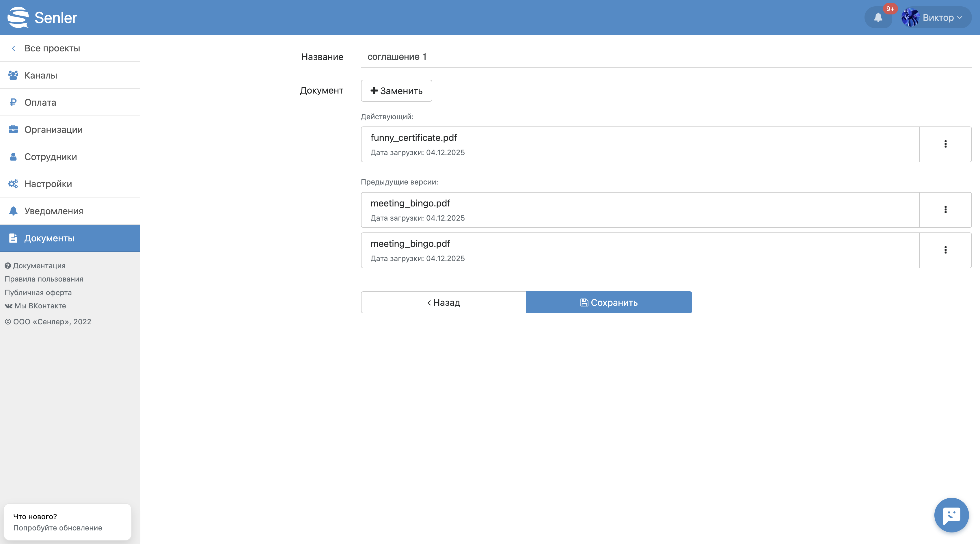Open options menu for funny_certificate.pdf

[945, 144]
